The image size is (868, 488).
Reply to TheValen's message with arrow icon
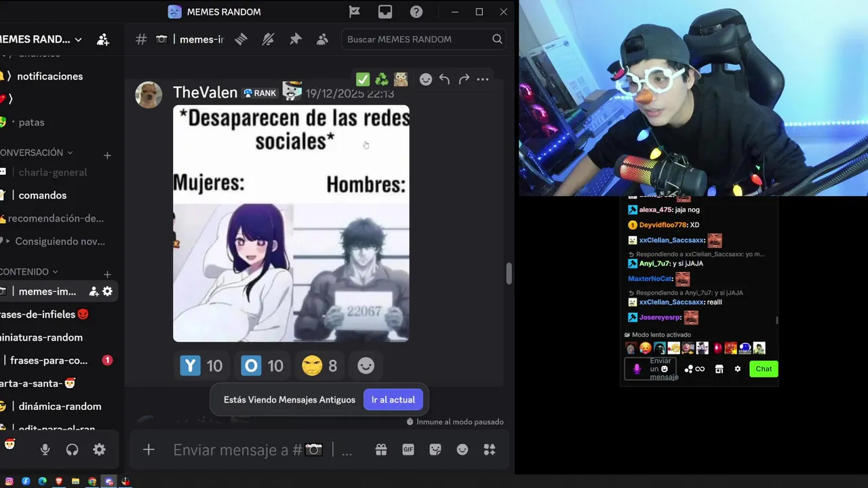point(444,79)
